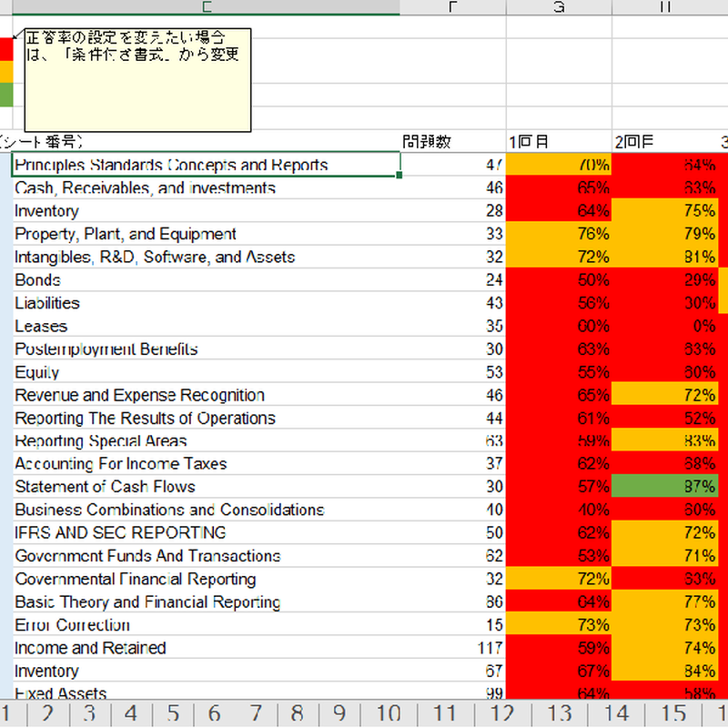Select the column H header
728x728 pixels.
pyautogui.click(x=665, y=7)
